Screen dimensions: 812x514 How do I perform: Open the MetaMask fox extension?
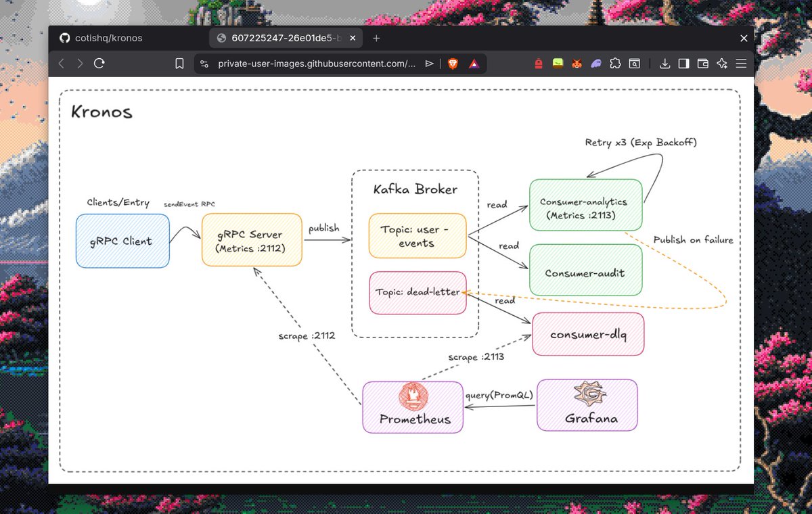(x=577, y=64)
